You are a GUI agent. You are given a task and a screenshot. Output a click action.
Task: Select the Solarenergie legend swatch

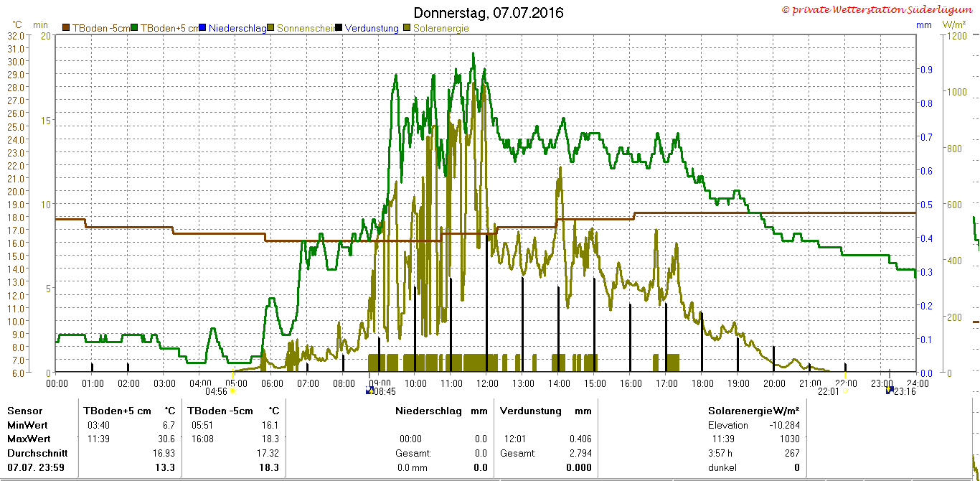pos(407,28)
